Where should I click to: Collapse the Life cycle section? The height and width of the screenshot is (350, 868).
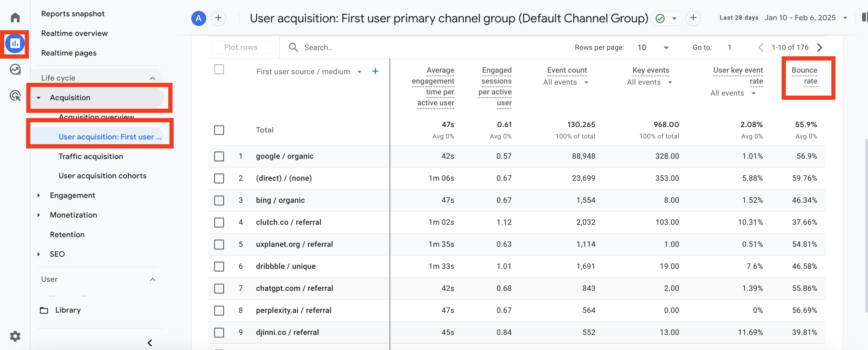click(x=152, y=78)
